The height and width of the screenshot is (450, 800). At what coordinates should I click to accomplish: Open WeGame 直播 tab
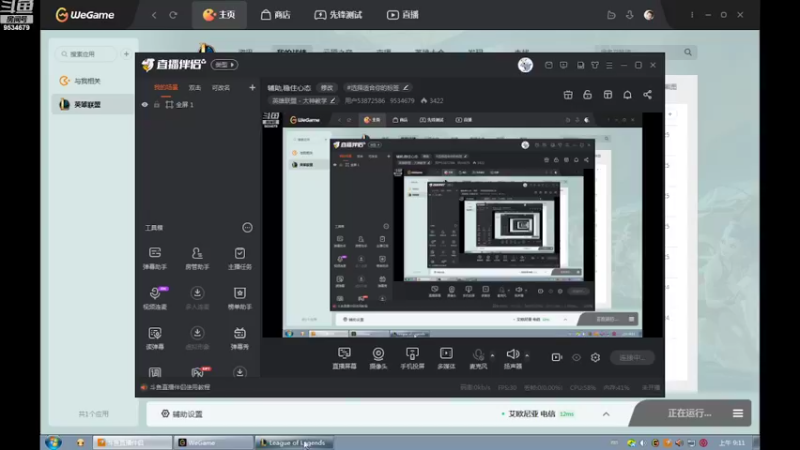(x=403, y=15)
